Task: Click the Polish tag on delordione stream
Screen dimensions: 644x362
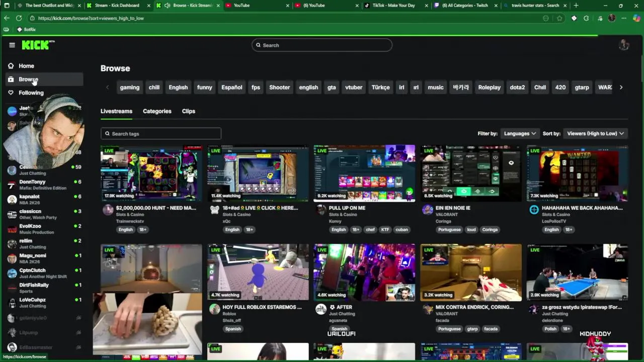Action: pos(550,329)
